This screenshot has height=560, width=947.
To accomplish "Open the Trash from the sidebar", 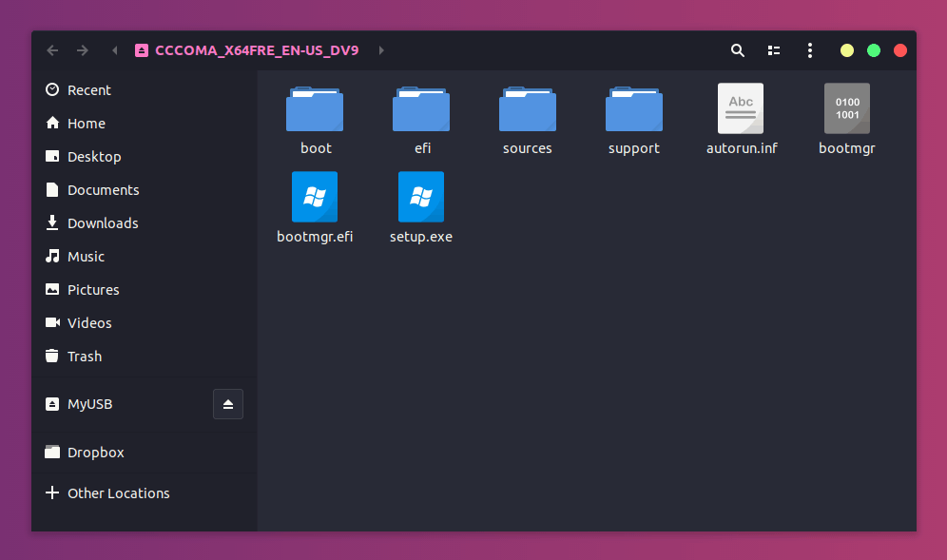I will pyautogui.click(x=52, y=356).
